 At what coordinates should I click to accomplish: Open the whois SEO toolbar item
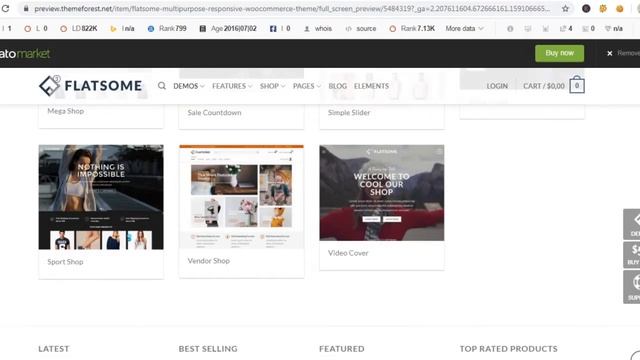click(318, 29)
